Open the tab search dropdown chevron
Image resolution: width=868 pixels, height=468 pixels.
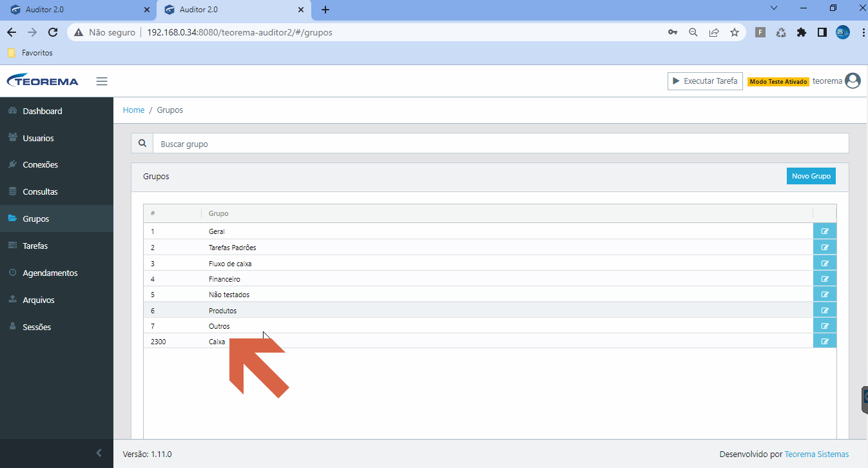(774, 8)
